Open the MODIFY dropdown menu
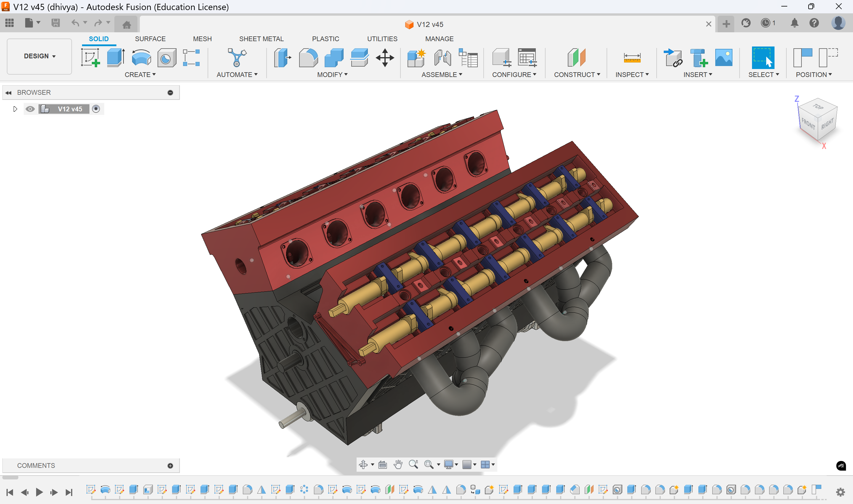This screenshot has height=504, width=853. (332, 74)
